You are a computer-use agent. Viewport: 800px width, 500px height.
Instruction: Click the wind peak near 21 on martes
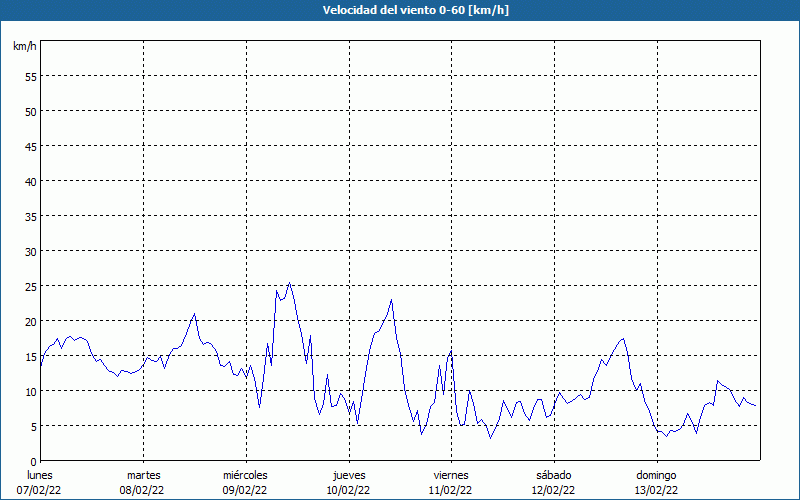tap(194, 314)
